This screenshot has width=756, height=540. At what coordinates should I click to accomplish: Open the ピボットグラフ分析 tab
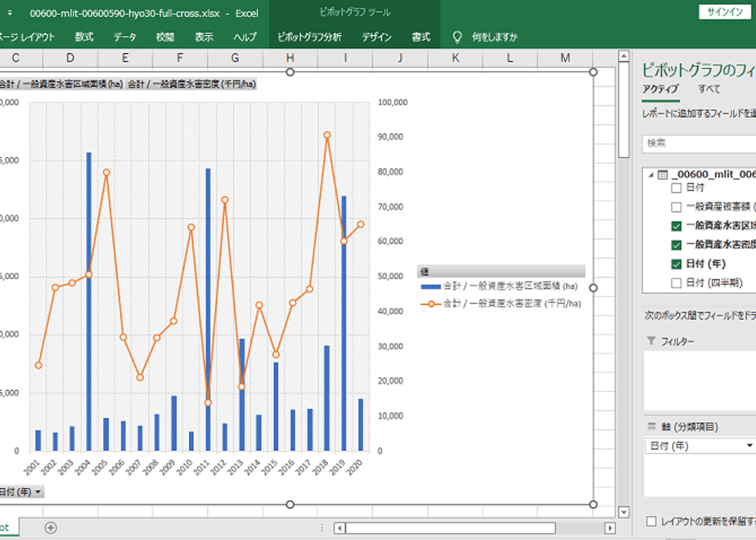point(309,37)
